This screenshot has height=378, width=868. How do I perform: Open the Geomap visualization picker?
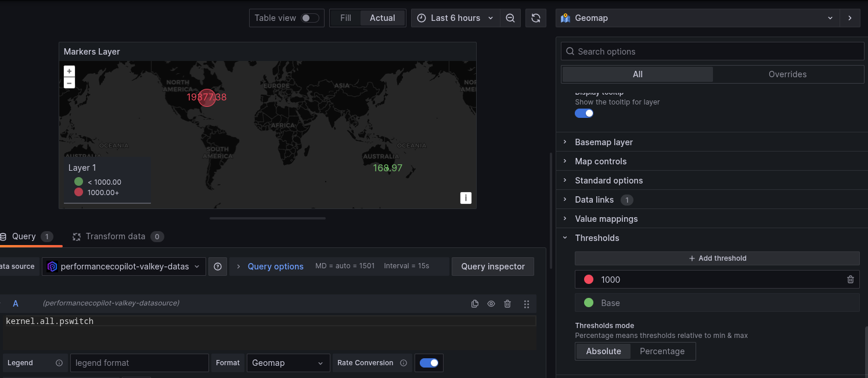point(697,18)
